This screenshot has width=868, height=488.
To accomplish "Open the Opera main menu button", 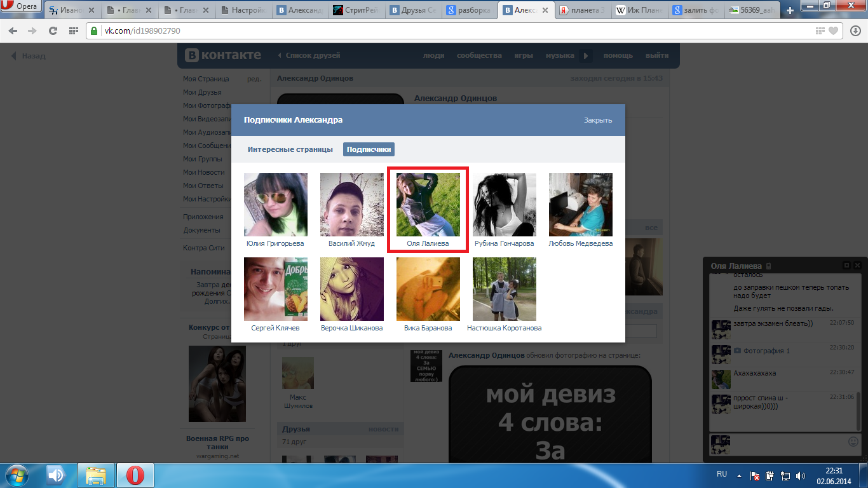I will (20, 6).
